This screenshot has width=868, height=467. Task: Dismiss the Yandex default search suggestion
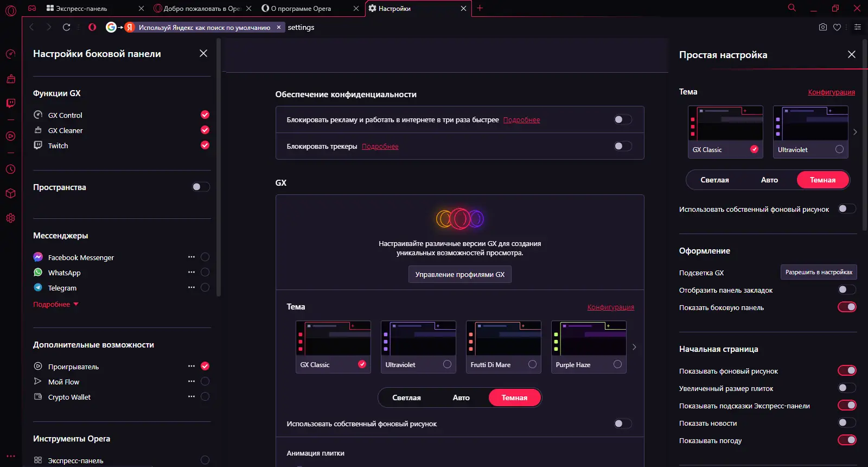(279, 27)
